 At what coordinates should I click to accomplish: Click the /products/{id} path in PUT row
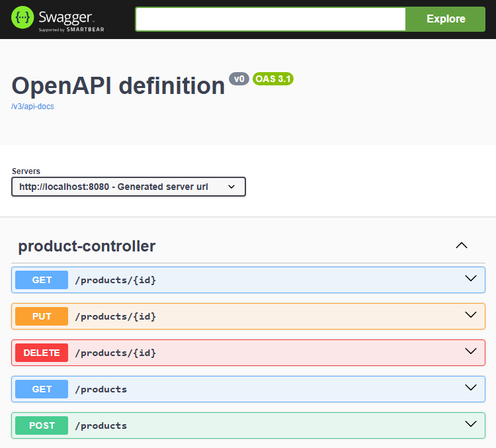point(116,316)
